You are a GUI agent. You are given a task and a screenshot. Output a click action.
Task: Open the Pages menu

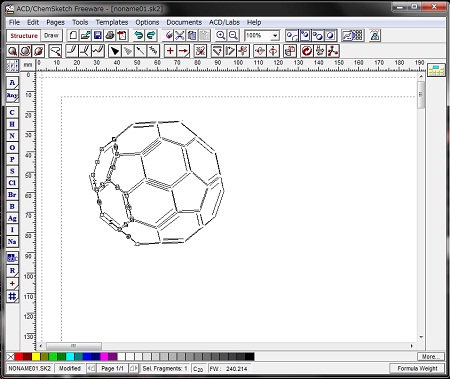click(x=55, y=22)
